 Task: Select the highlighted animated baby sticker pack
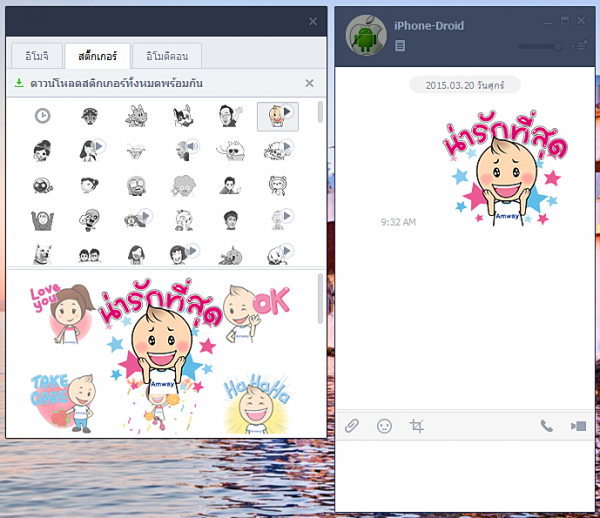(x=278, y=116)
